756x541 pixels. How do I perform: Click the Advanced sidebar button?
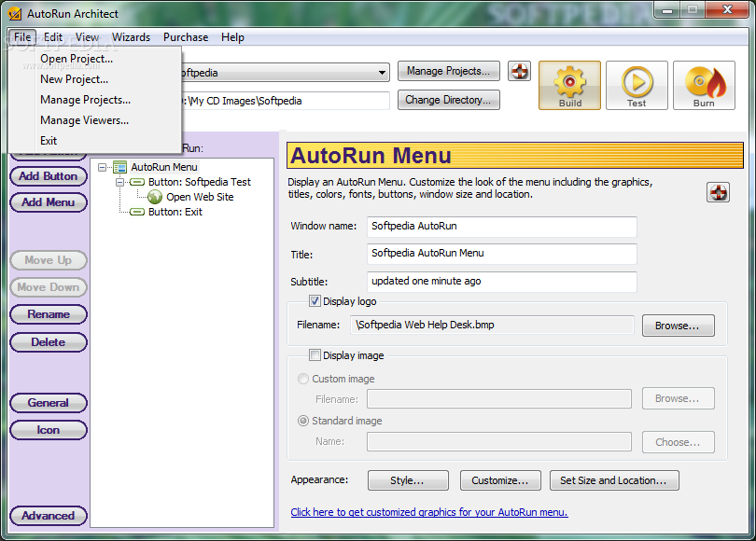(49, 516)
